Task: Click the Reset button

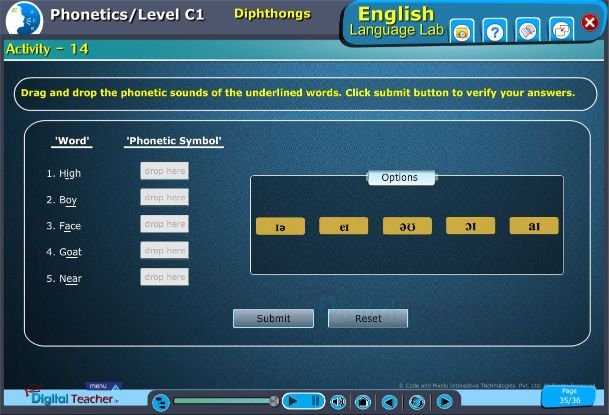Action: pos(368,318)
